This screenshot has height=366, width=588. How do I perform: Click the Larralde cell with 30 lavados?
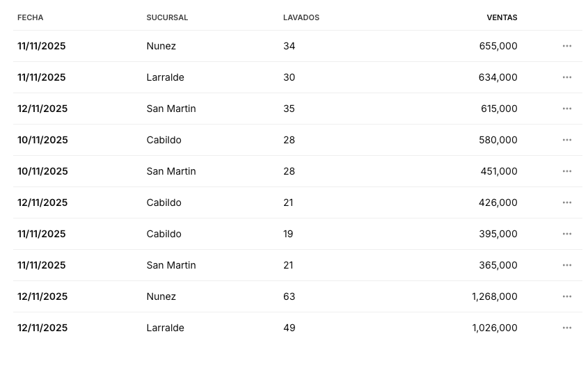point(166,77)
